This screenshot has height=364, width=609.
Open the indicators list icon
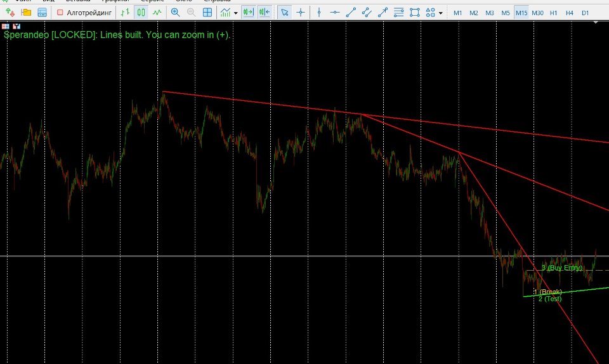coord(225,13)
